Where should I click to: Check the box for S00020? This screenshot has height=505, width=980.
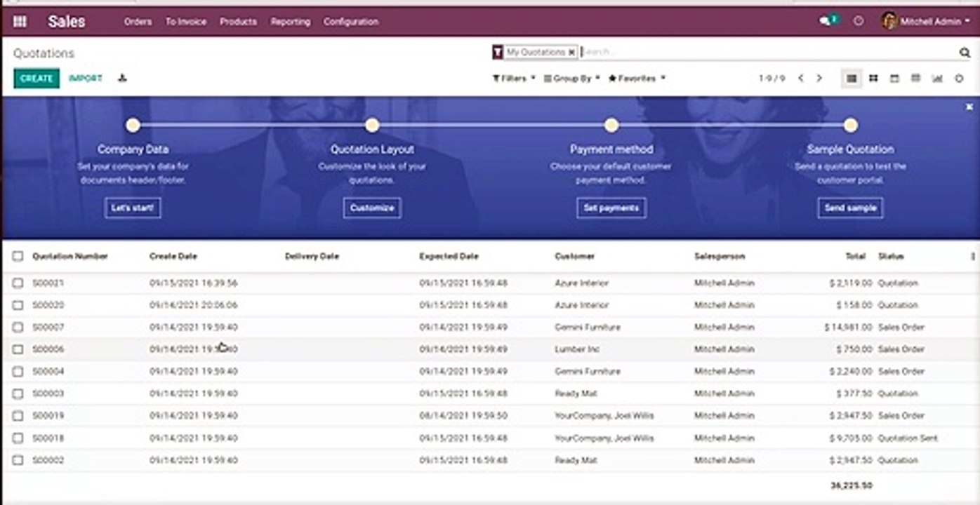tap(18, 305)
